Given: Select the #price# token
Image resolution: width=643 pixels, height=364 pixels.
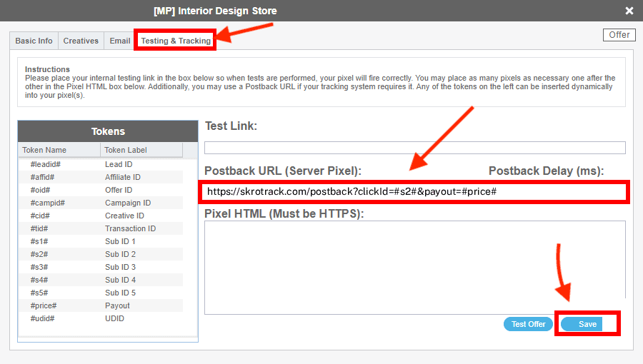Looking at the screenshot, I should tap(44, 306).
